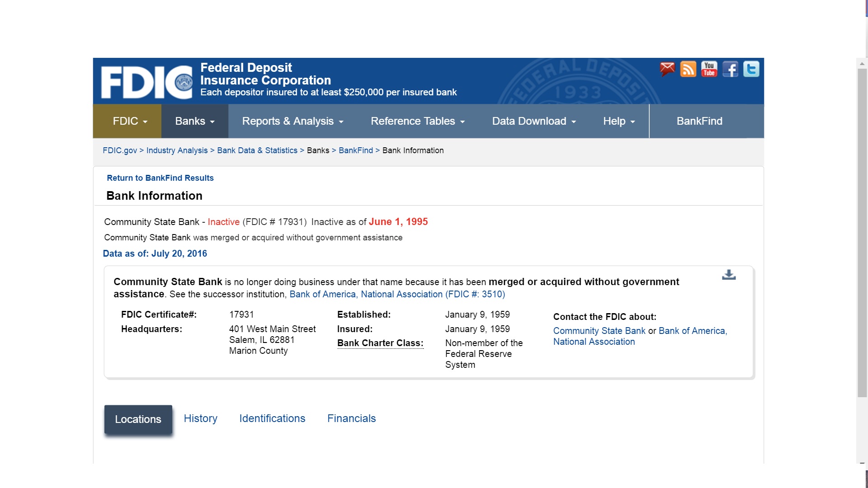Click the FDIC email icon
The image size is (868, 488).
click(x=667, y=69)
